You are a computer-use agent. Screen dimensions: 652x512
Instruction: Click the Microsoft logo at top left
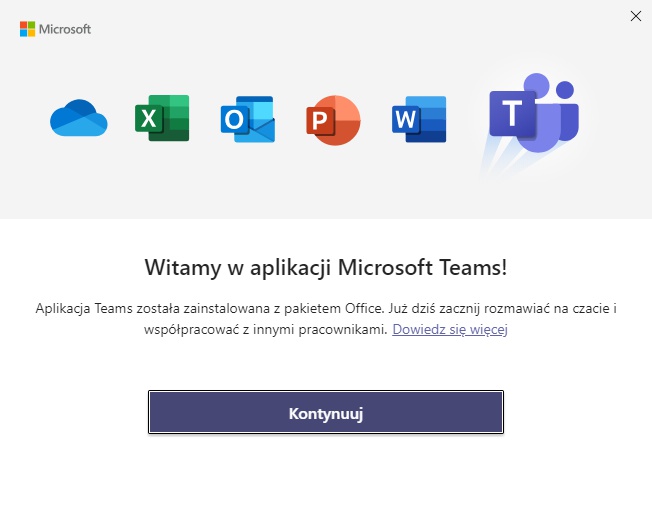tap(55, 29)
